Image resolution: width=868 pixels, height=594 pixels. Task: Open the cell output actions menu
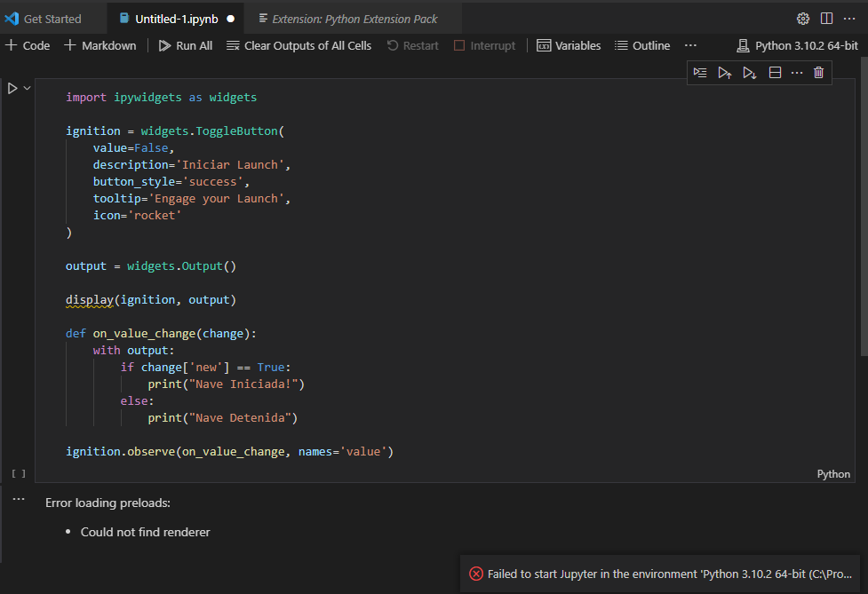pos(19,499)
